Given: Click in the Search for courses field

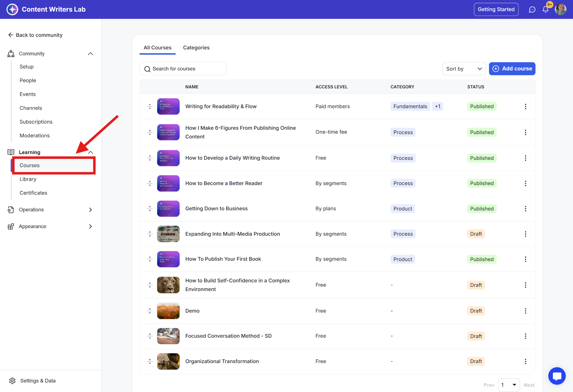Looking at the screenshot, I should coord(183,69).
